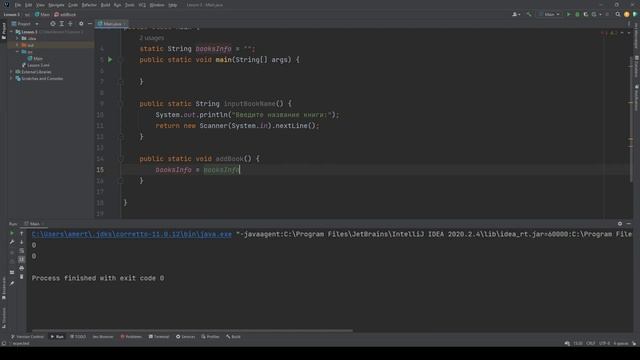The image size is (640, 360).
Task: Select the Lesson 1.iml file
Action: (x=36, y=65)
